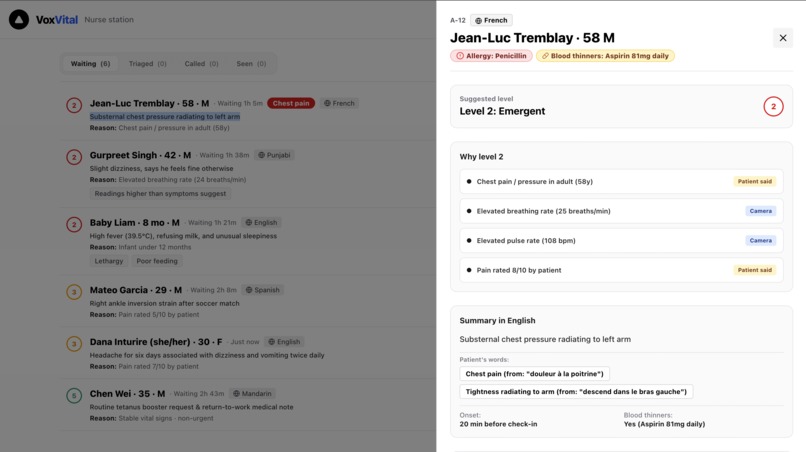Image resolution: width=806 pixels, height=452 pixels.
Task: Click the 'Why level 2' heading
Action: [481, 157]
